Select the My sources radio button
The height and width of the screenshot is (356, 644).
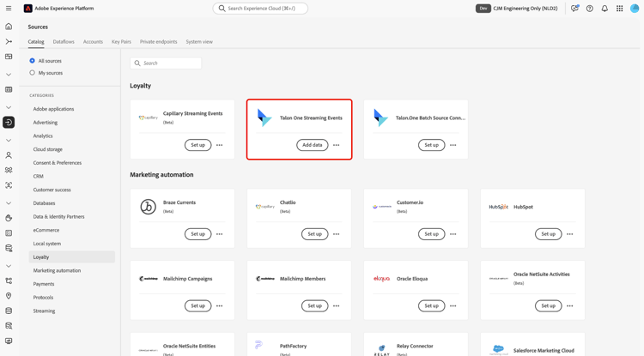(32, 73)
